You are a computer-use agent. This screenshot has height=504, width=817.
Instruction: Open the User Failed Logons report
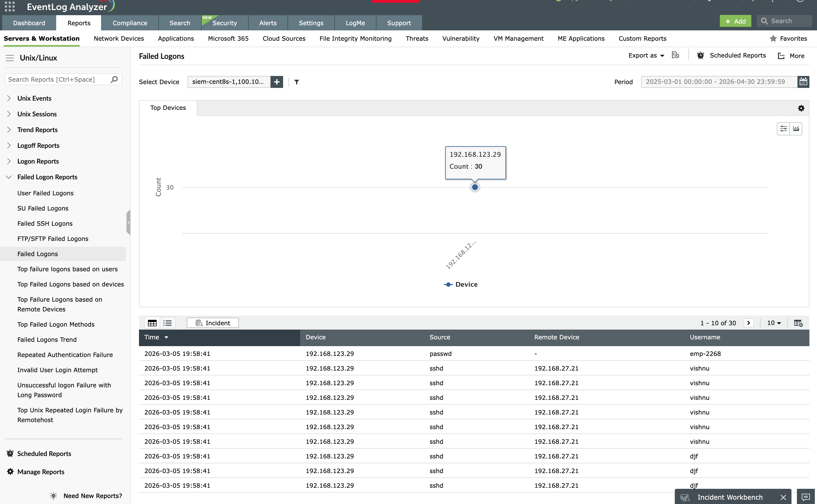pyautogui.click(x=45, y=193)
